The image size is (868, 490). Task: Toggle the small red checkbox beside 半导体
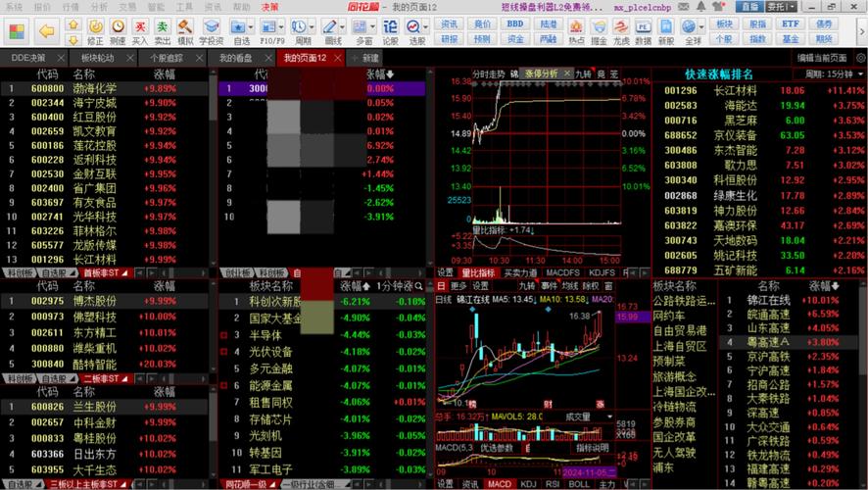pyautogui.click(x=223, y=335)
